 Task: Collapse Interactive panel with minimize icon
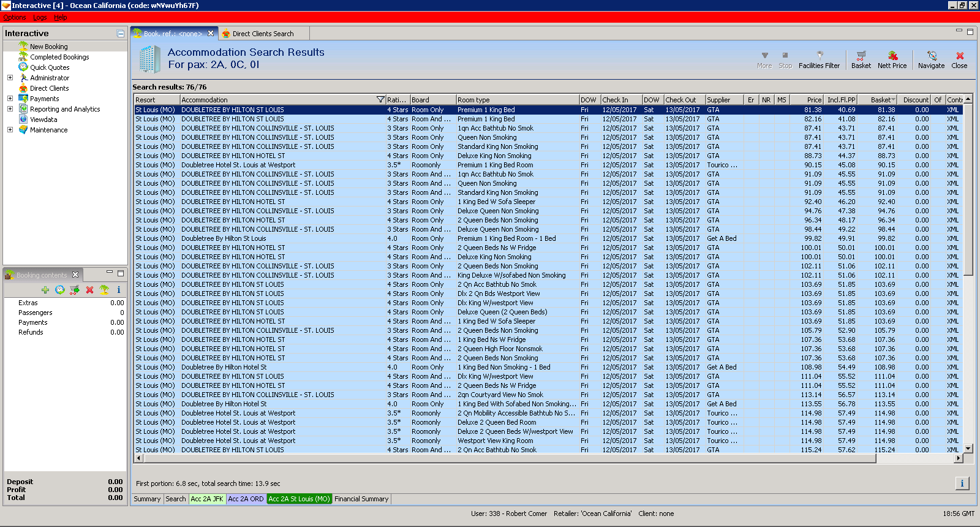tap(121, 34)
